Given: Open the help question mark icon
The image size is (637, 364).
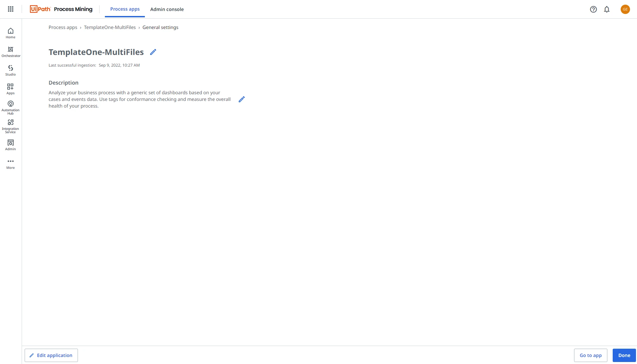Looking at the screenshot, I should (593, 9).
